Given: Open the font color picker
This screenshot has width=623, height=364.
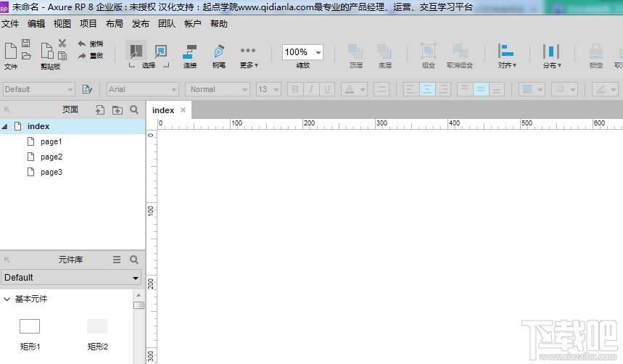Looking at the screenshot, I should pyautogui.click(x=354, y=89).
